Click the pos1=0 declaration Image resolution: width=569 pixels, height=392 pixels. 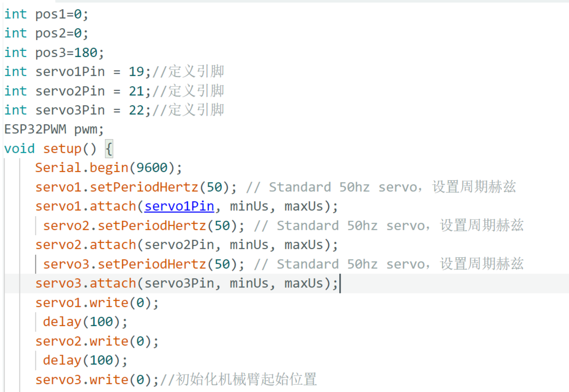62,14
